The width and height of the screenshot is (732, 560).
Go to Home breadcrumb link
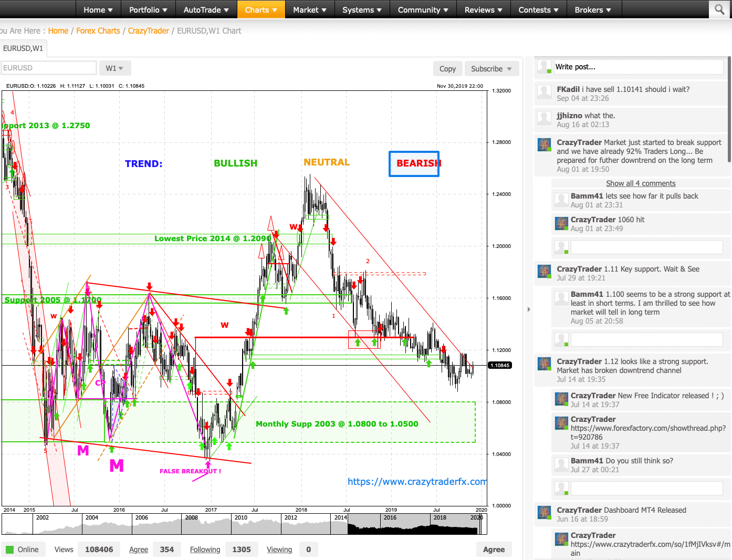click(x=58, y=31)
